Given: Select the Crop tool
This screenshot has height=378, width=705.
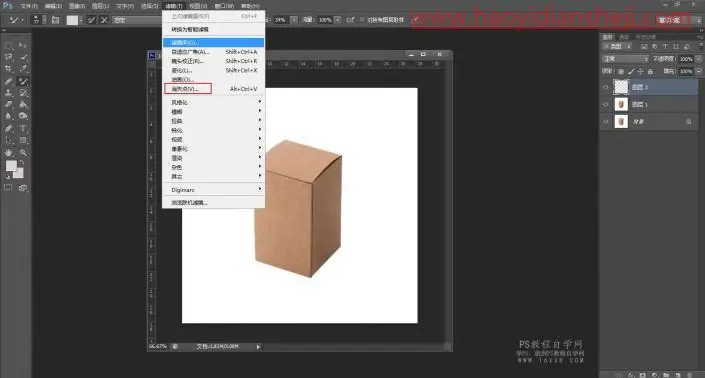Looking at the screenshot, I should click(9, 68).
